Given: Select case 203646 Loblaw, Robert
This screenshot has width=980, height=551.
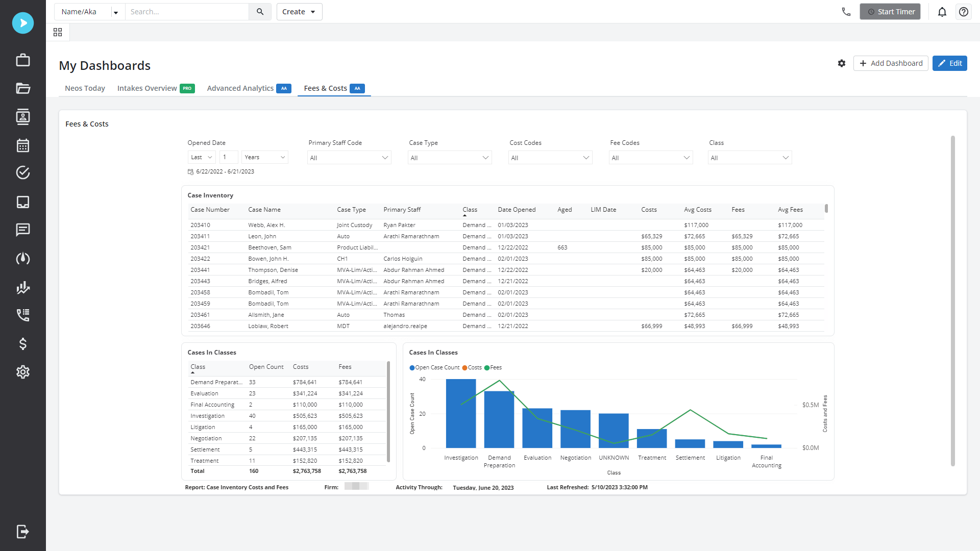Looking at the screenshot, I should click(506, 326).
